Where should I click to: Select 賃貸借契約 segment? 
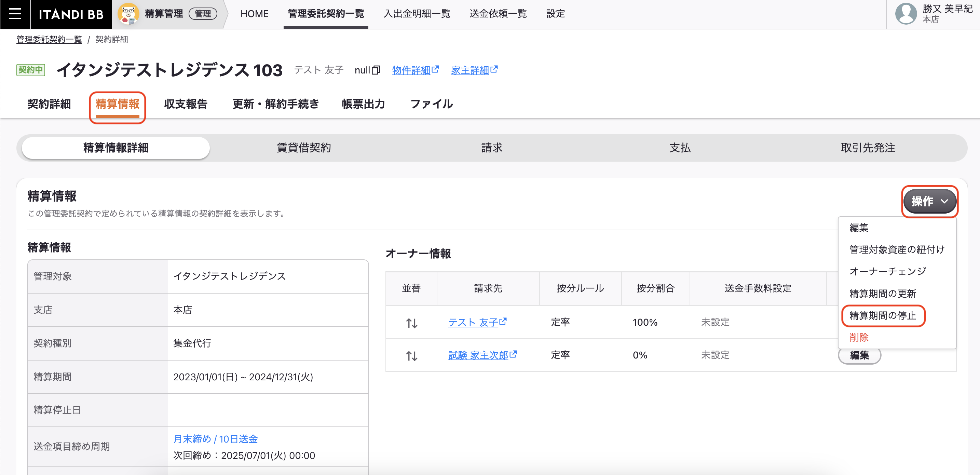coord(303,148)
